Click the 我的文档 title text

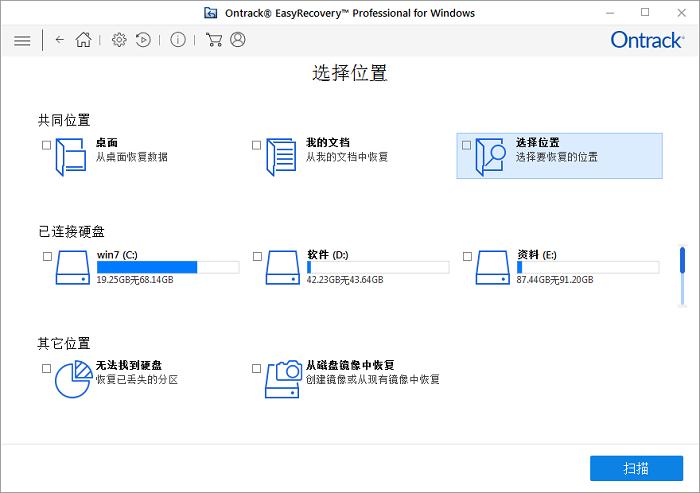(328, 142)
